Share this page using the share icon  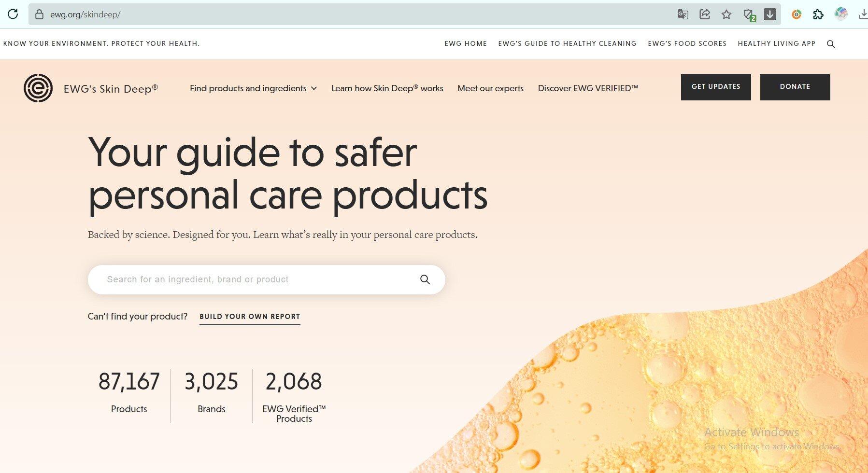coord(705,14)
